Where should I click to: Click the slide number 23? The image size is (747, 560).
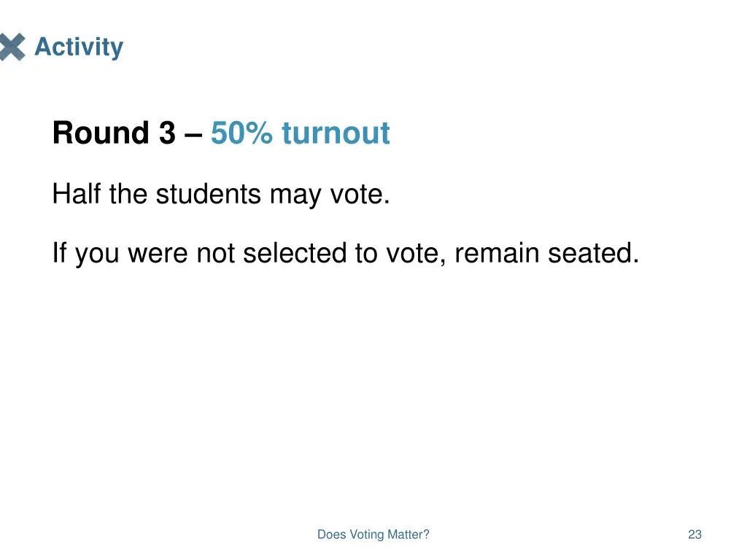(x=694, y=534)
